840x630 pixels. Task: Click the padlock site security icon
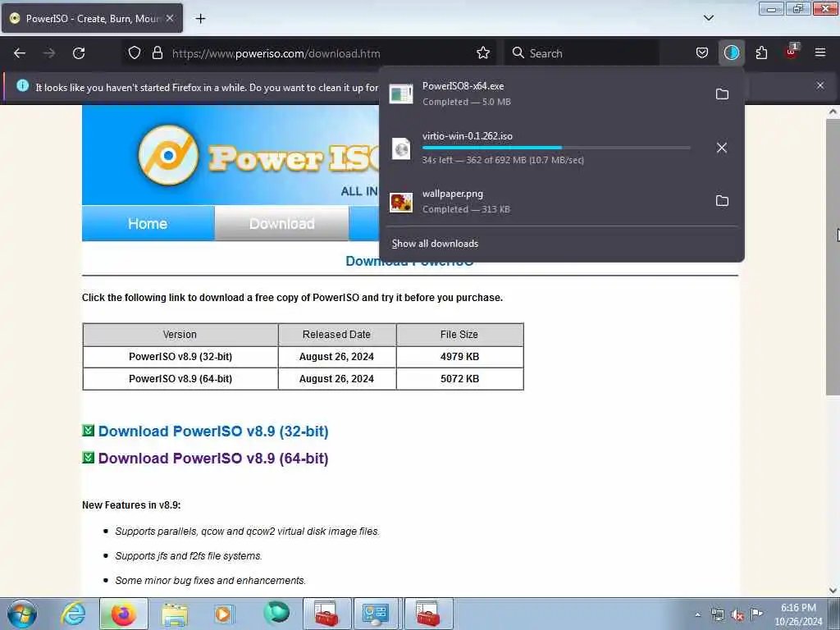point(157,53)
